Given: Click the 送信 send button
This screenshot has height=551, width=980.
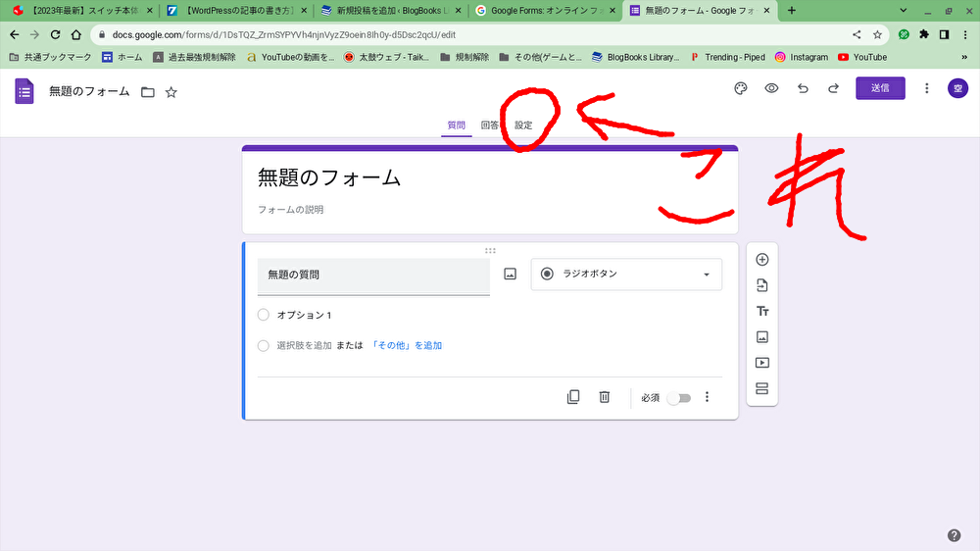Looking at the screenshot, I should coord(880,88).
